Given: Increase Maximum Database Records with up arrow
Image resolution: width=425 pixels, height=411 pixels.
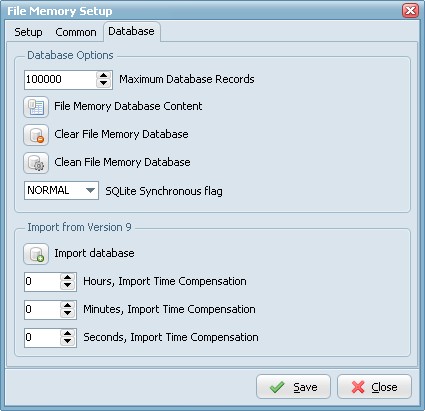Looking at the screenshot, I should coord(104,76).
